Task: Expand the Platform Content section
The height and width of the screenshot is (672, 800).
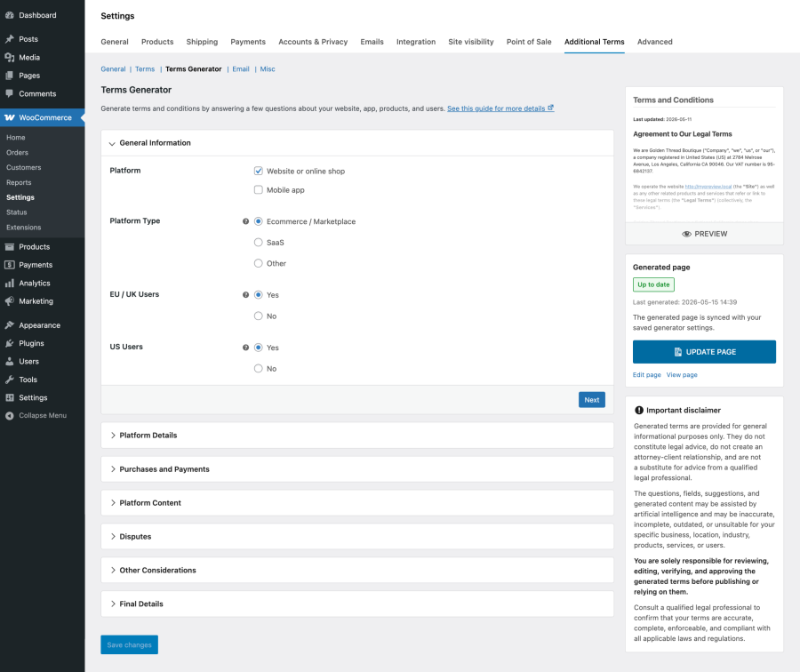Action: coord(357,502)
